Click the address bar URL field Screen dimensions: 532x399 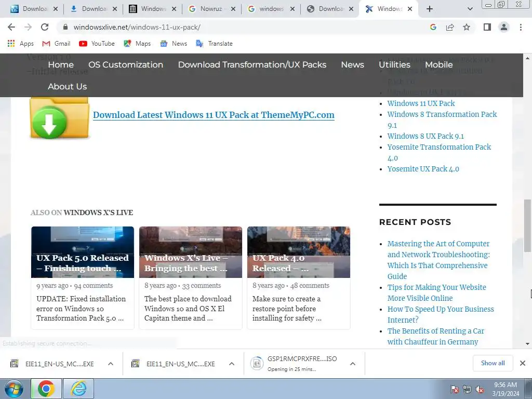point(237,27)
